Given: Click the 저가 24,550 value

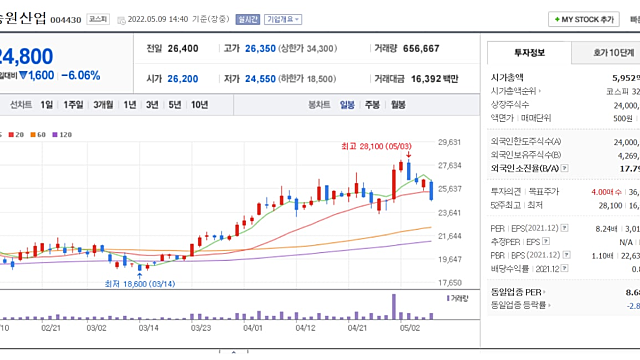Looking at the screenshot, I should 260,79.
